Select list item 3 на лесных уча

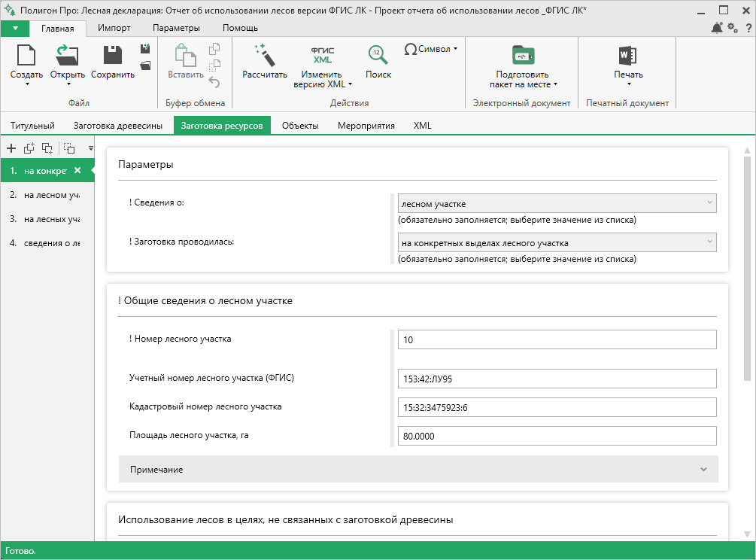coord(47,219)
